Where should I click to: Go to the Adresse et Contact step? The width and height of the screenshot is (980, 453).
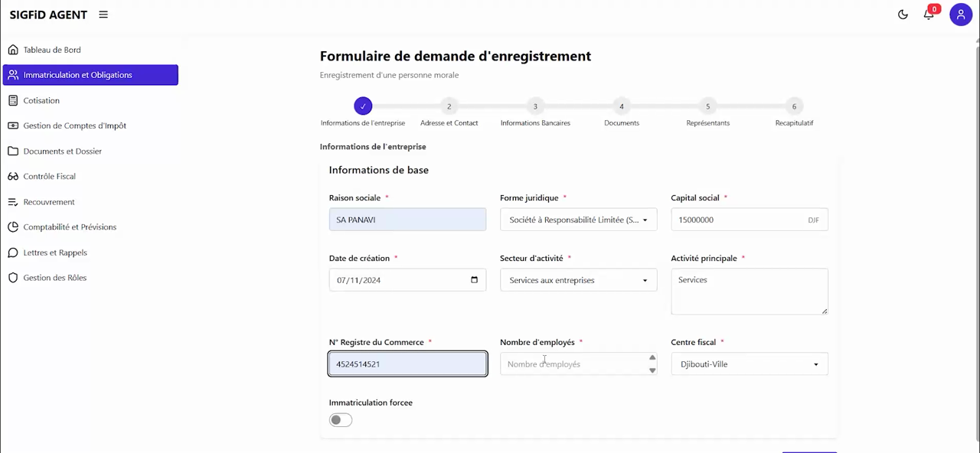click(449, 106)
